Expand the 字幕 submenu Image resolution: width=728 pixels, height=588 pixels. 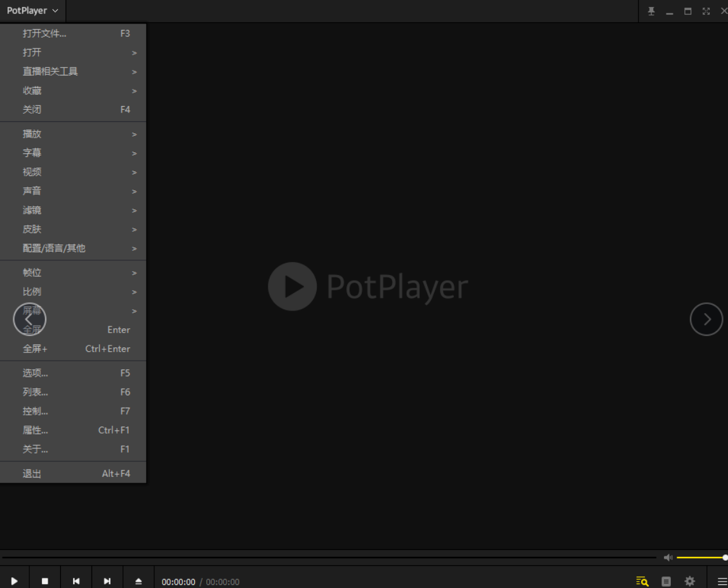[73, 153]
